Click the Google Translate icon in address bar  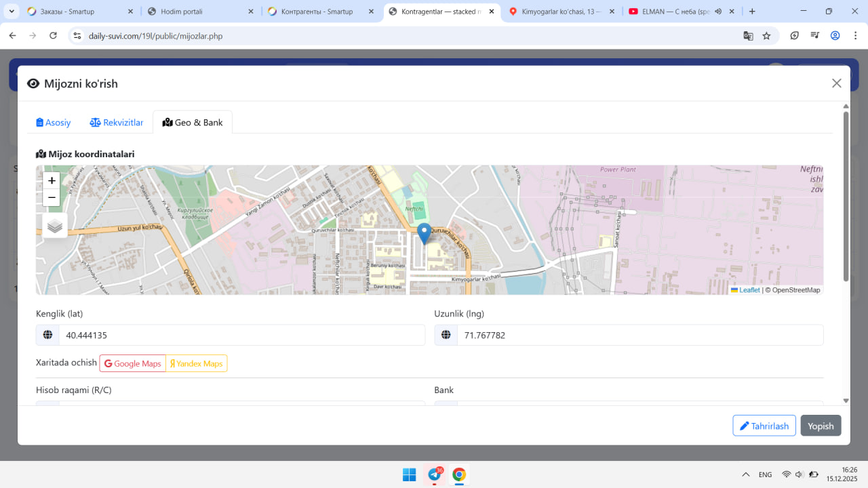pos(748,36)
